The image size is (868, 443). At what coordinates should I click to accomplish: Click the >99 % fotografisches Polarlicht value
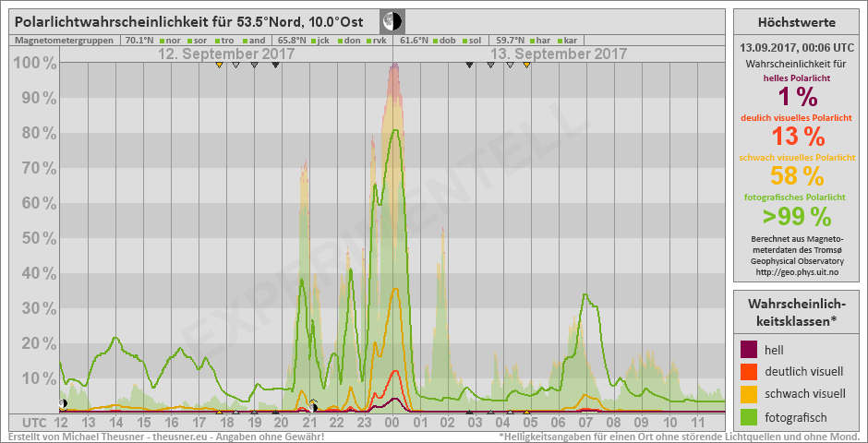click(x=797, y=216)
